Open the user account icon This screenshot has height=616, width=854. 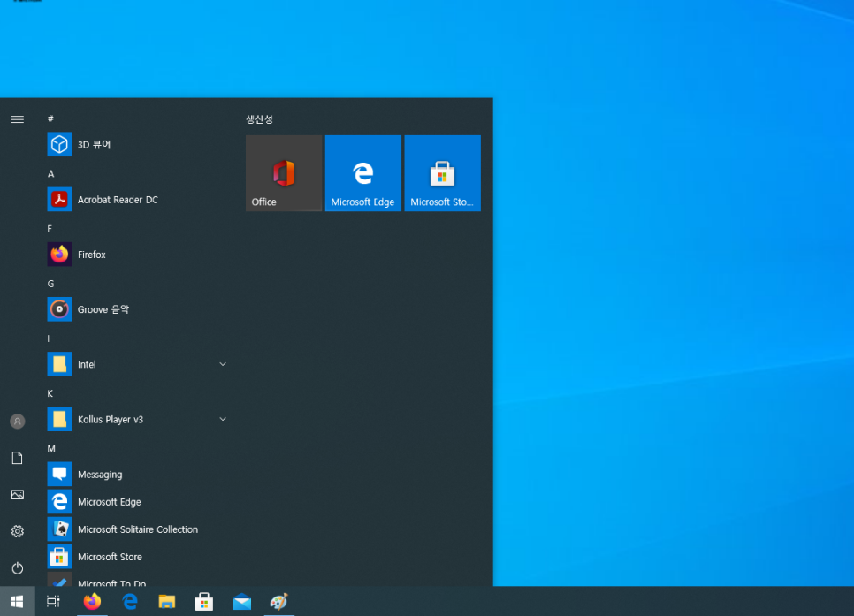coord(18,421)
